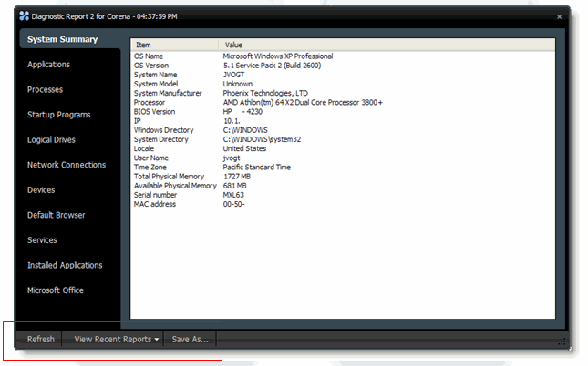Click the MXL63 serial number value
The height and width of the screenshot is (366, 588).
coord(233,195)
